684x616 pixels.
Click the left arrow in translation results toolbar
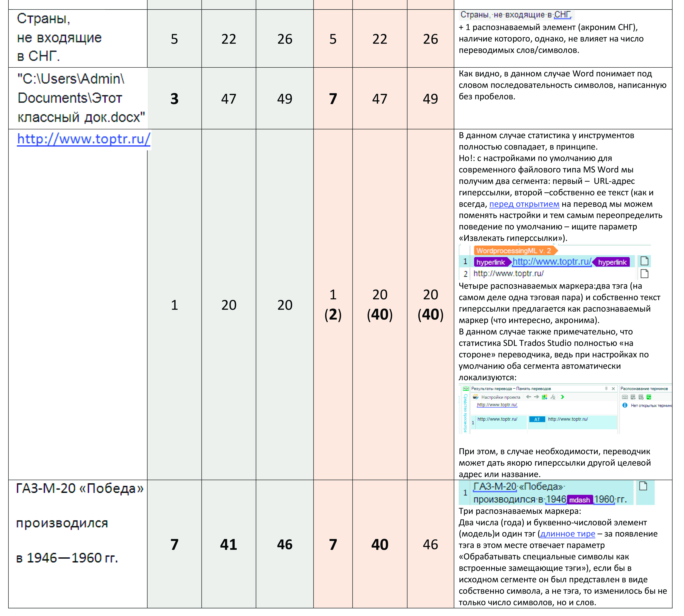coord(528,397)
